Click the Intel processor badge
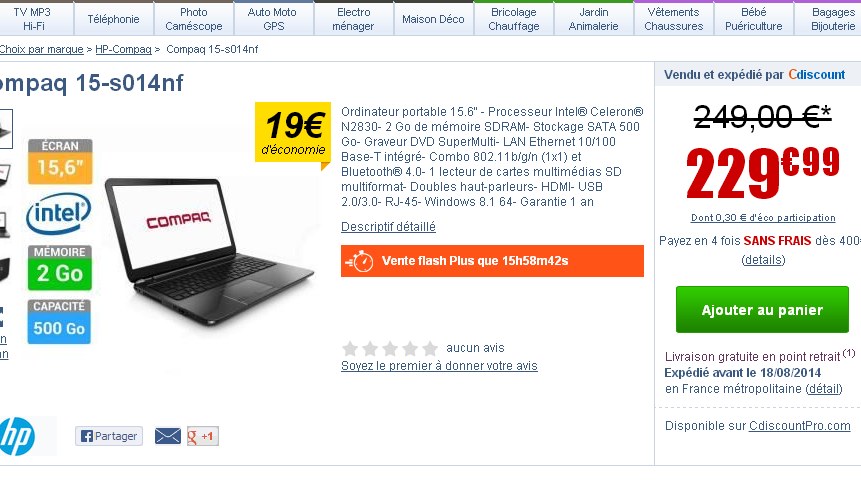This screenshot has width=861, height=489. [x=59, y=214]
